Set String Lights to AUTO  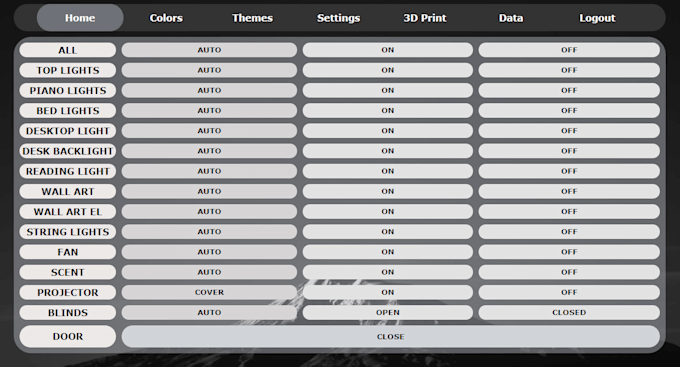pyautogui.click(x=209, y=231)
